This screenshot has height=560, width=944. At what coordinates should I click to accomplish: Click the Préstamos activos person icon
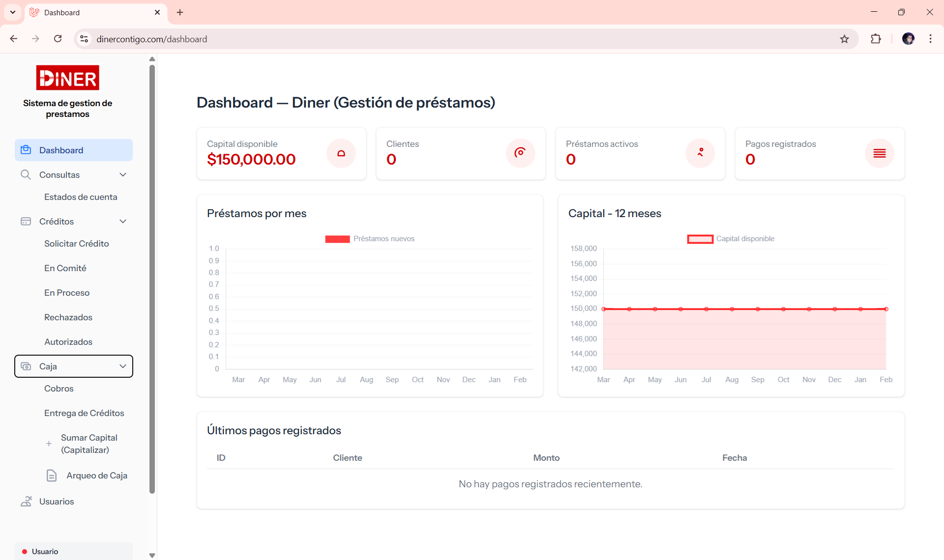click(x=700, y=153)
